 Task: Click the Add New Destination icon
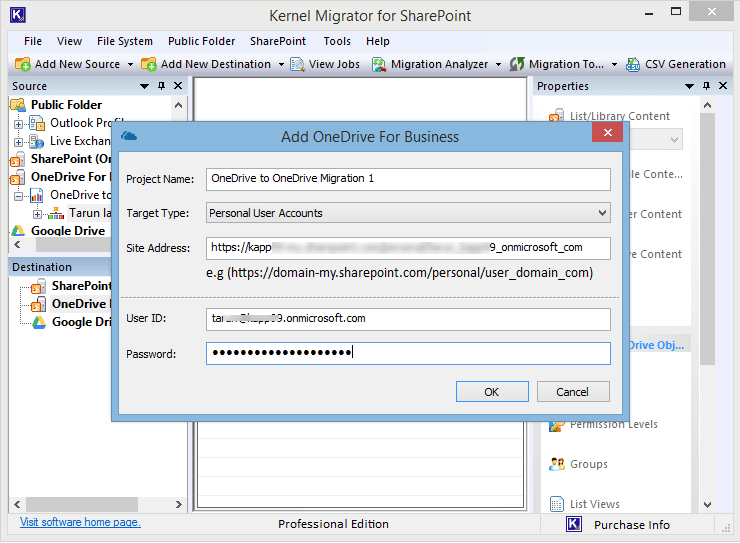[x=148, y=64]
